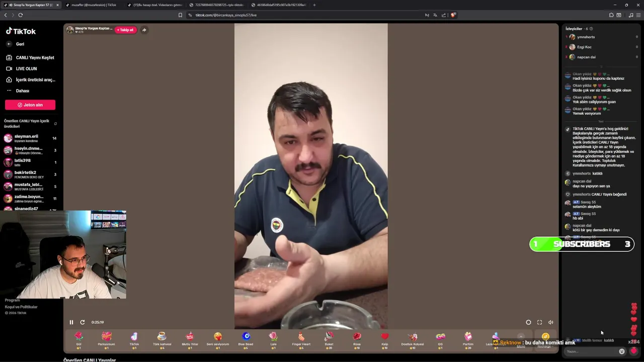Viewport: 644px width, 362px height.
Task: Send the Blue Bead gift
Action: 246,340
